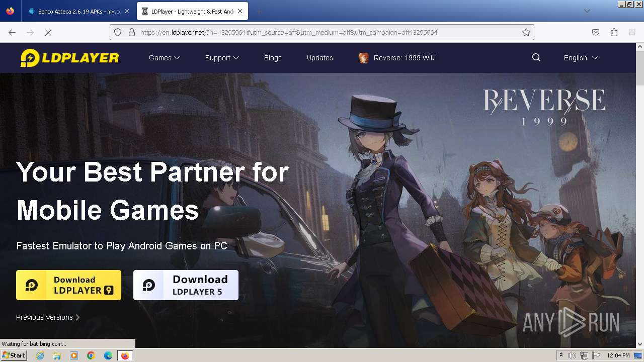Open the Extensions puzzle icon
Screen dimensions: 644x362
click(614, 32)
